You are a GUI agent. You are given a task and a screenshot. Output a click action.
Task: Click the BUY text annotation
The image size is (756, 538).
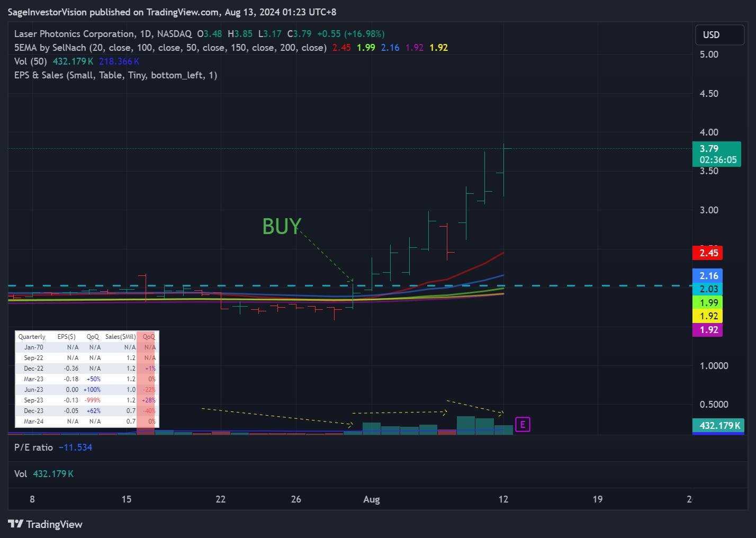(282, 227)
